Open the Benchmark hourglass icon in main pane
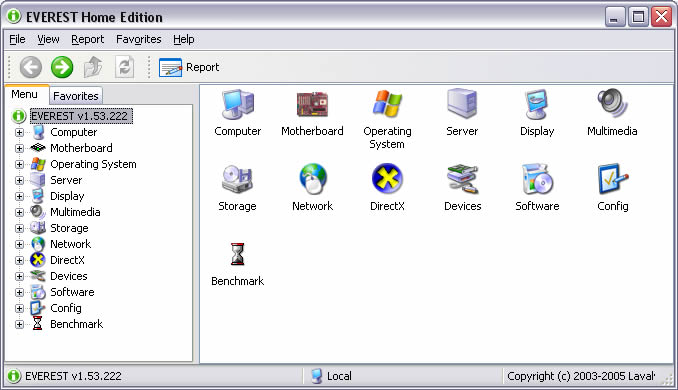The height and width of the screenshot is (390, 678). (237, 254)
